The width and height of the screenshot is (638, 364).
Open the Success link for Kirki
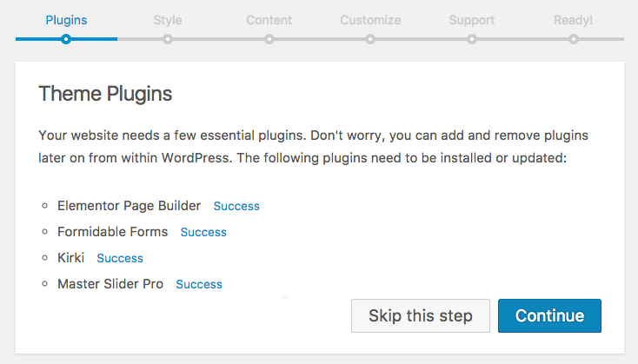pyautogui.click(x=120, y=258)
